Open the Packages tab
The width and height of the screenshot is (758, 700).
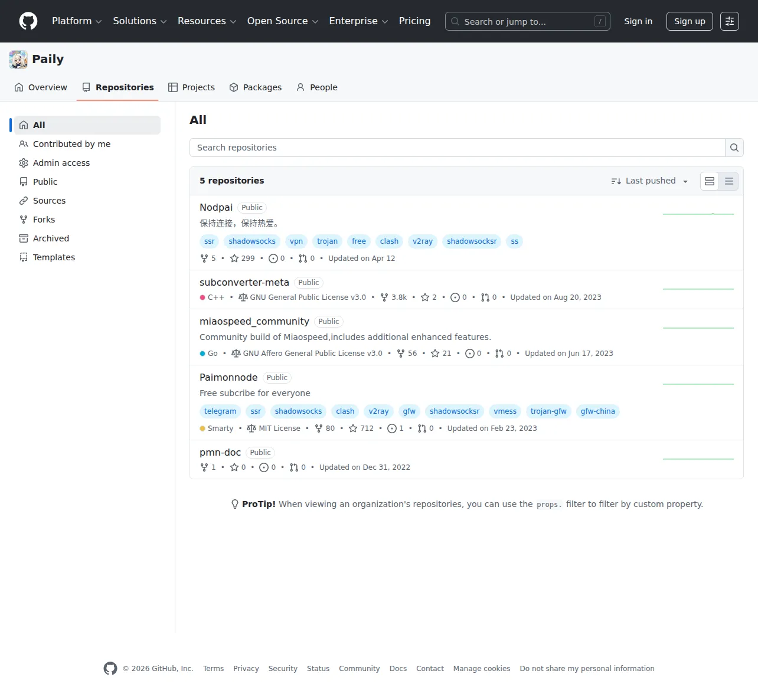tap(255, 87)
